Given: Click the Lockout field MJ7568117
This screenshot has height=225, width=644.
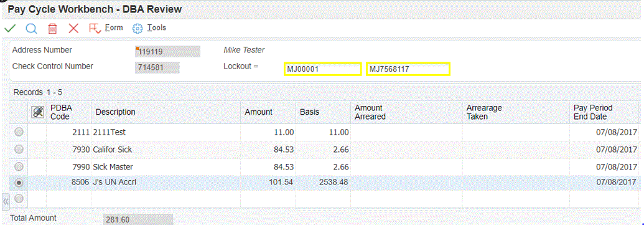Looking at the screenshot, I should point(408,69).
